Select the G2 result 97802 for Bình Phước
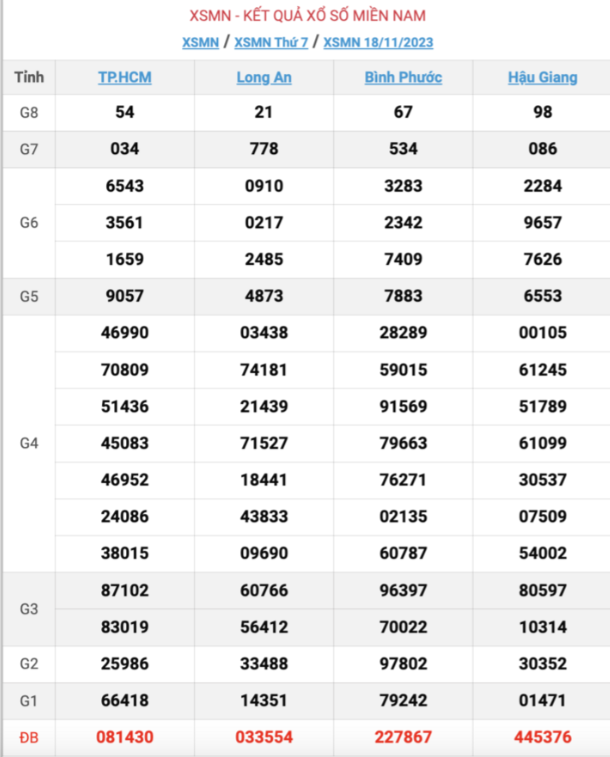 coord(403,663)
